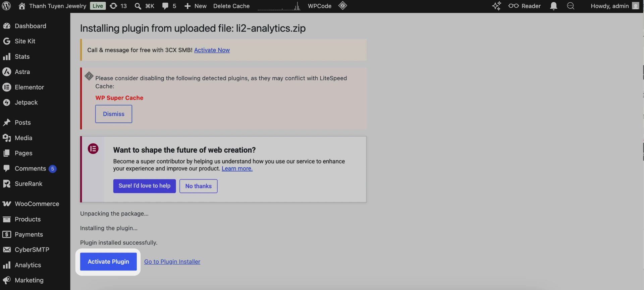Click No thanks in Elementor notice
This screenshot has width=644, height=290.
point(198,186)
